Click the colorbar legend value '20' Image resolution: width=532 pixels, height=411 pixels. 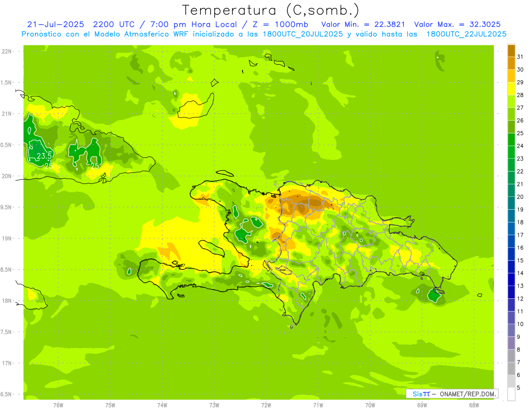coord(520,197)
